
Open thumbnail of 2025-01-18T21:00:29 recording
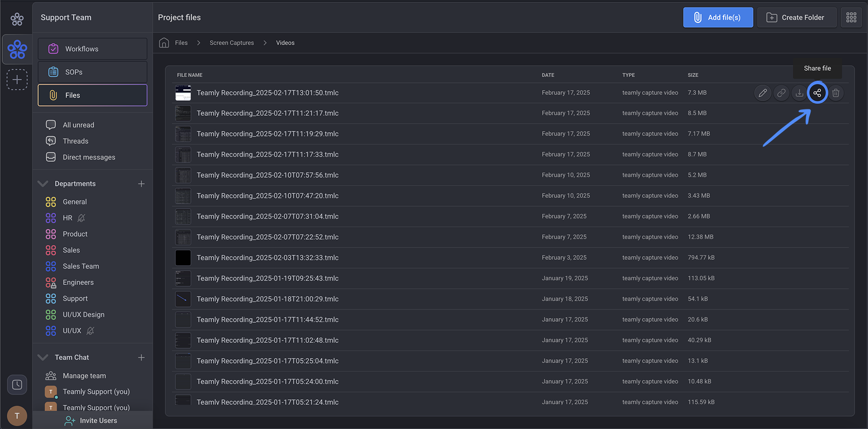(x=183, y=299)
